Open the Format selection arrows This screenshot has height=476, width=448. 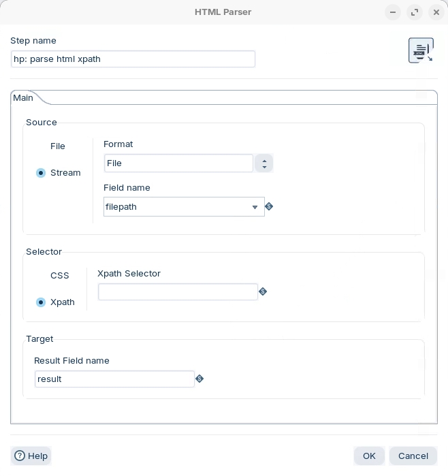coord(263,163)
